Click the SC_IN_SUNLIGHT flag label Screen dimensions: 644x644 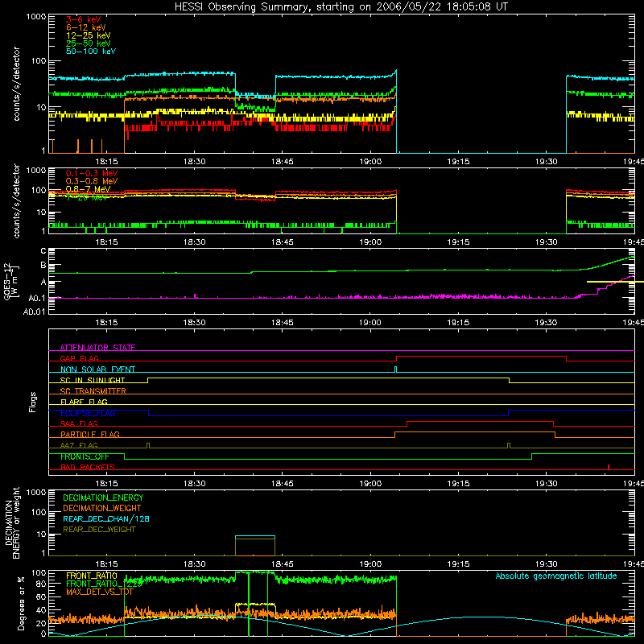click(x=93, y=380)
